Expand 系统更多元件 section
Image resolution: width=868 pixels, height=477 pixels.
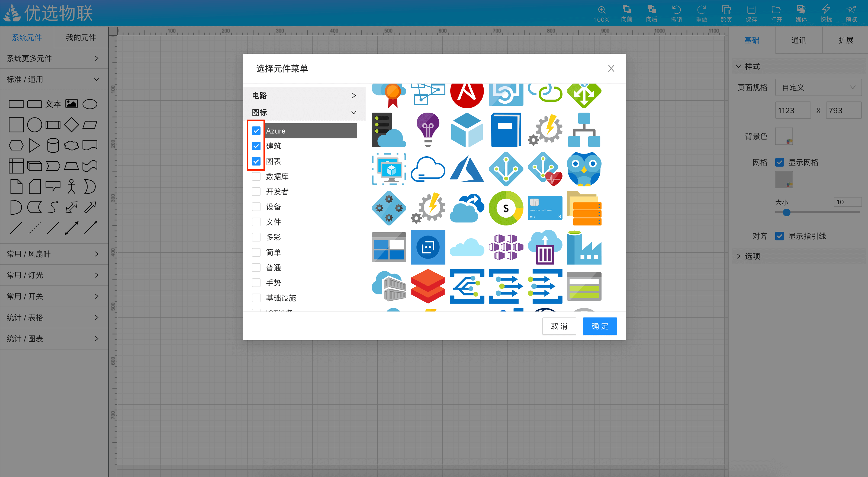tap(54, 58)
